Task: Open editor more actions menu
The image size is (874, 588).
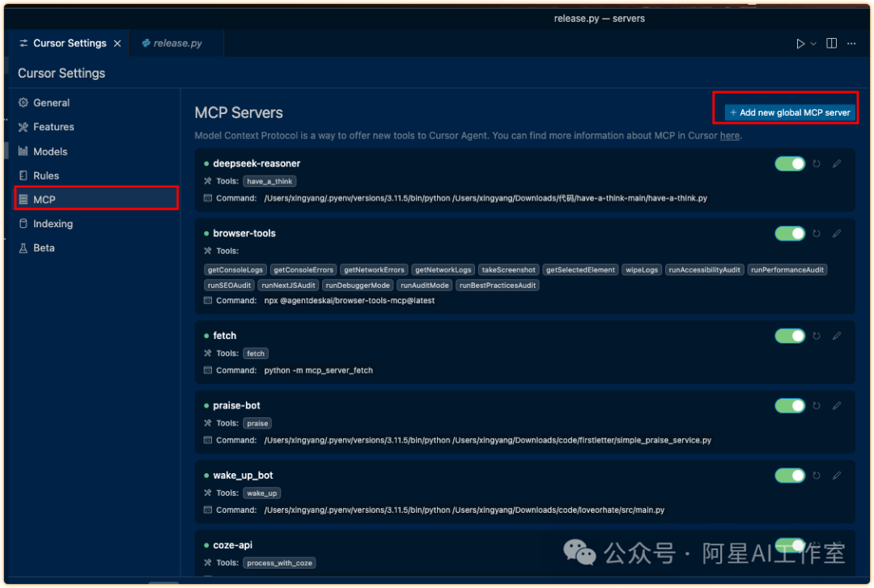Action: [x=851, y=44]
